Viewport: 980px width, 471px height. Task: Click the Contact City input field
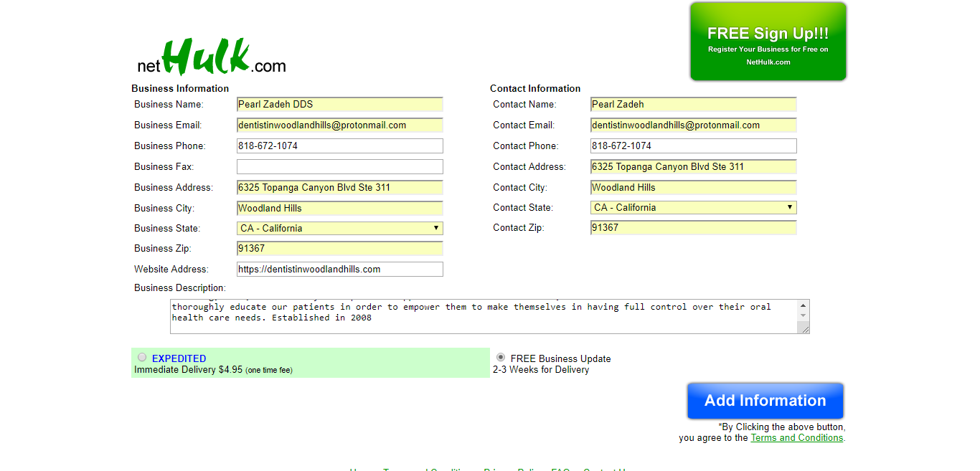tap(694, 188)
